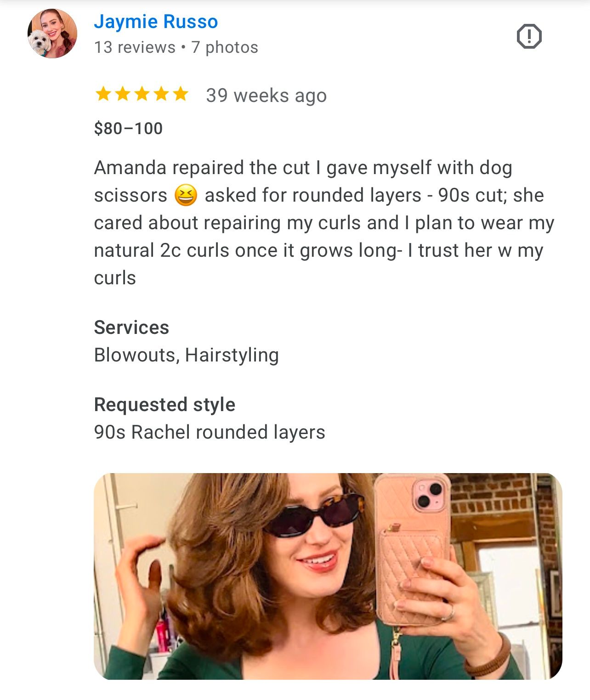
Task: Click the laughing emoji in review text
Action: click(x=186, y=195)
